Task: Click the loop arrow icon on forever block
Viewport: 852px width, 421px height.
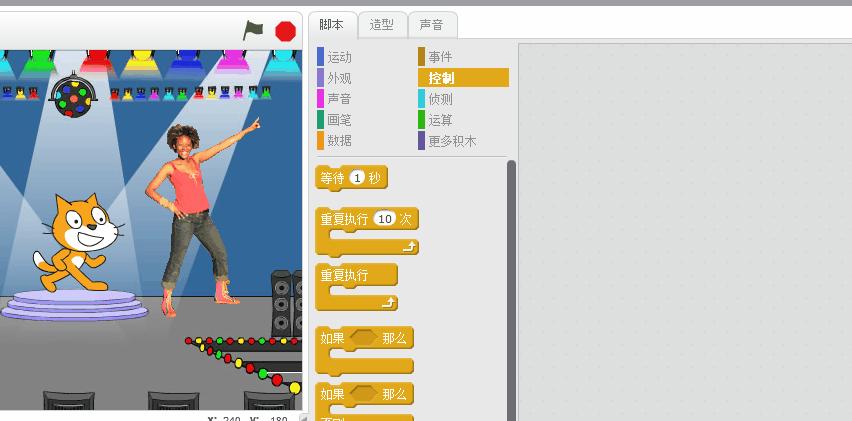Action: coord(389,303)
